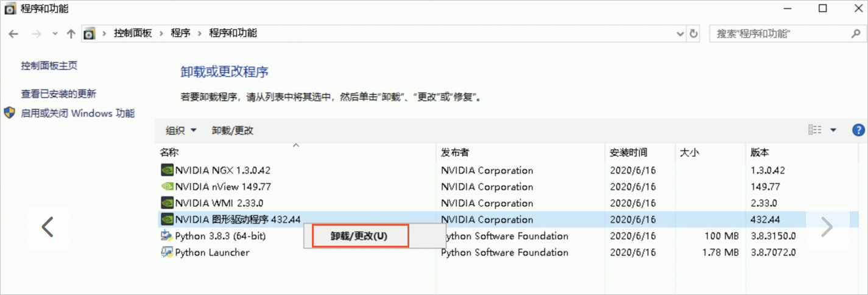Click the NVIDIA NGX 1.3.0.42 icon
The width and height of the screenshot is (868, 295).
click(167, 170)
